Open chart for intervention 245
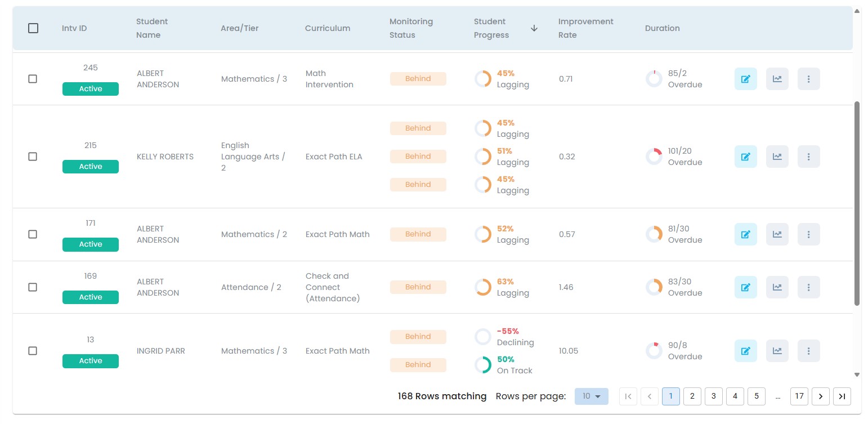 777,79
